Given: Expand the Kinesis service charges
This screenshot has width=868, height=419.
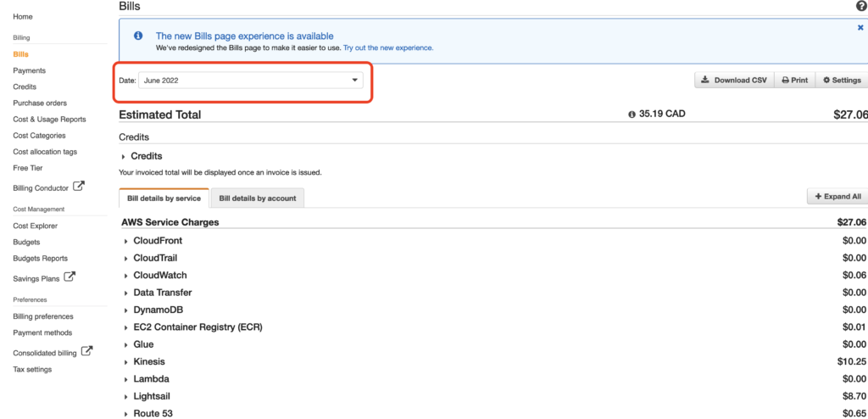Looking at the screenshot, I should (x=126, y=362).
